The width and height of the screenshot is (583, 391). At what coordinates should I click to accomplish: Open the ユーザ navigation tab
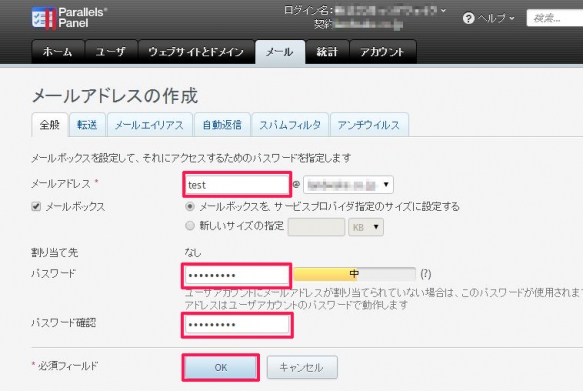coord(110,52)
